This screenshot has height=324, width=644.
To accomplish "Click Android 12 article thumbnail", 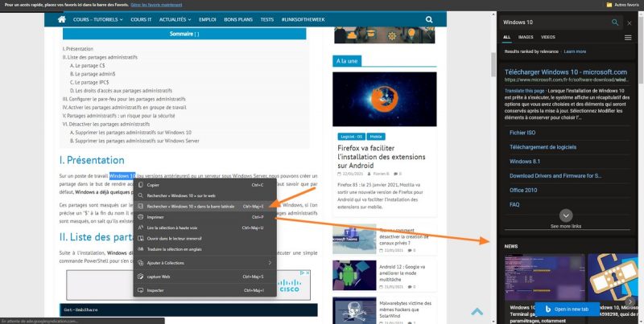I will pyautogui.click(x=354, y=275).
